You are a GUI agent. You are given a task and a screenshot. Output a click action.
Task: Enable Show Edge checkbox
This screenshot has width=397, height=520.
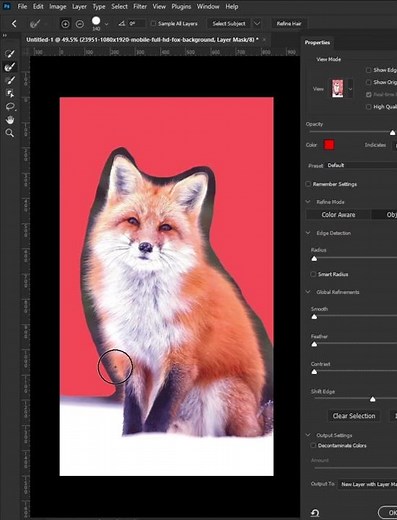[x=368, y=70]
